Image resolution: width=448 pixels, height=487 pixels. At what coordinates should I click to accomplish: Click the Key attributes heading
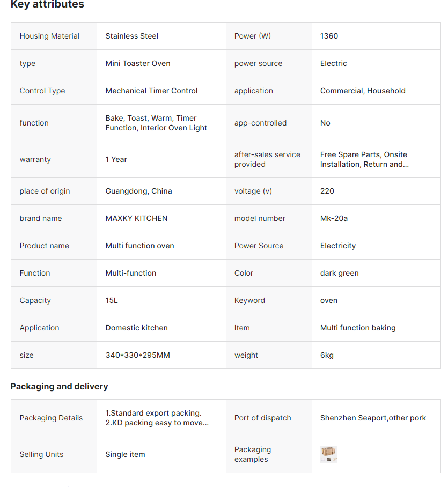47,5
